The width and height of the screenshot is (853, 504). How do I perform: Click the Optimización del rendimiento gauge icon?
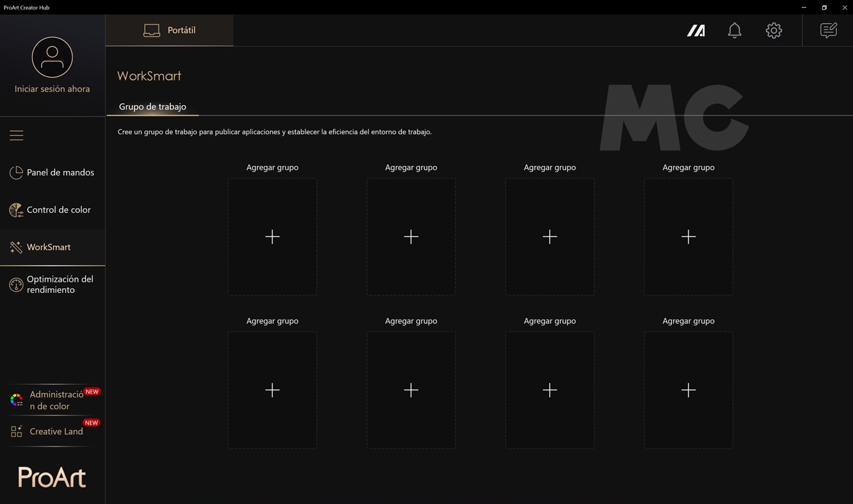coord(16,285)
